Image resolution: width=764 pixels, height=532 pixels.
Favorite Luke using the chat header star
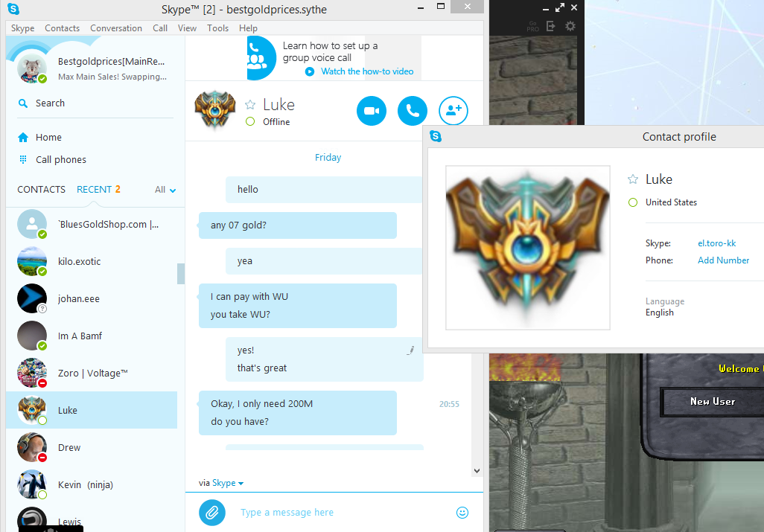coord(250,105)
